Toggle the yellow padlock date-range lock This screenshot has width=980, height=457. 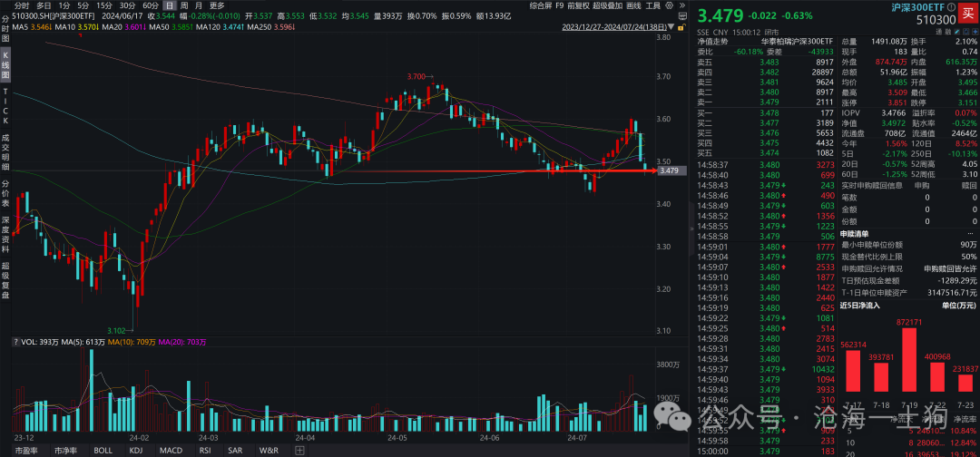(x=681, y=27)
